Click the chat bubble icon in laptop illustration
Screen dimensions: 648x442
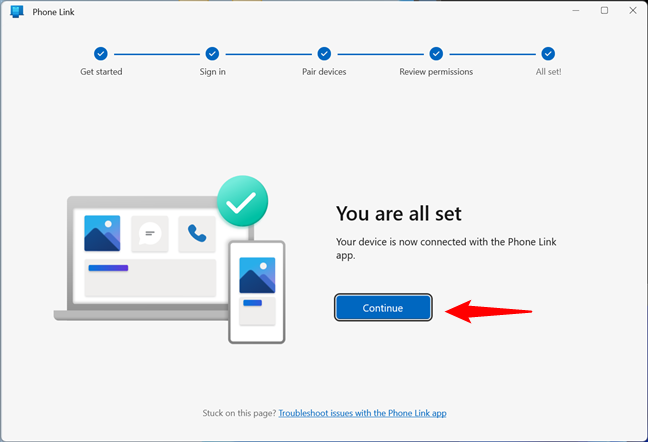pyautogui.click(x=150, y=233)
